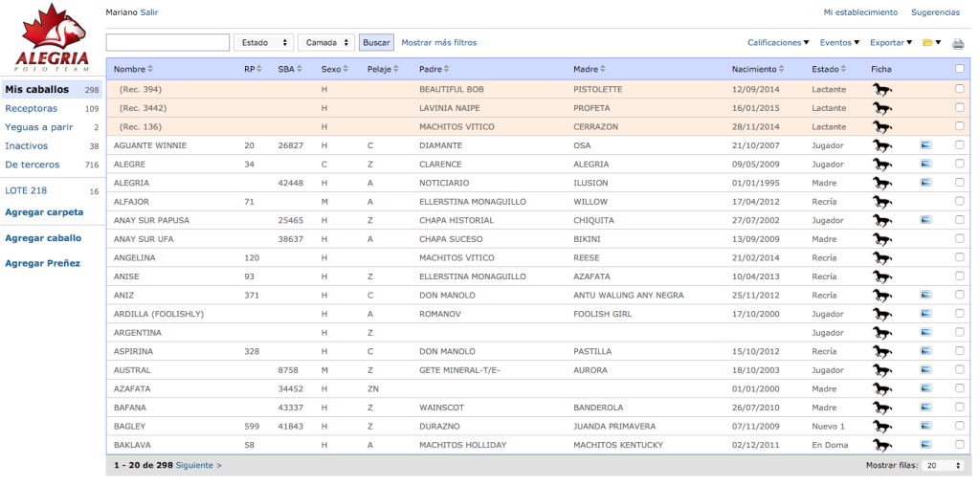Viewport: 980px width, 486px height.
Task: Open the Estado filter dropdown
Action: click(263, 43)
